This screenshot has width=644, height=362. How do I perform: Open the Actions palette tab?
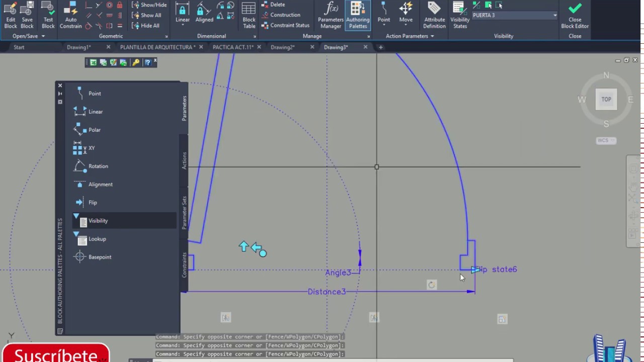pos(184,160)
